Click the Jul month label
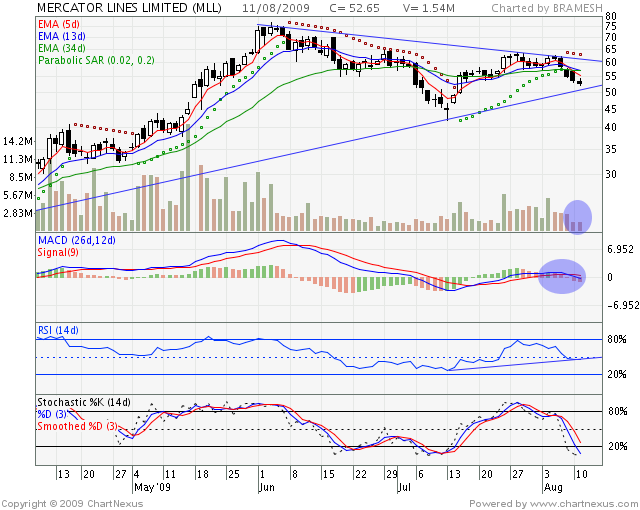This screenshot has height=510, width=640. [404, 487]
